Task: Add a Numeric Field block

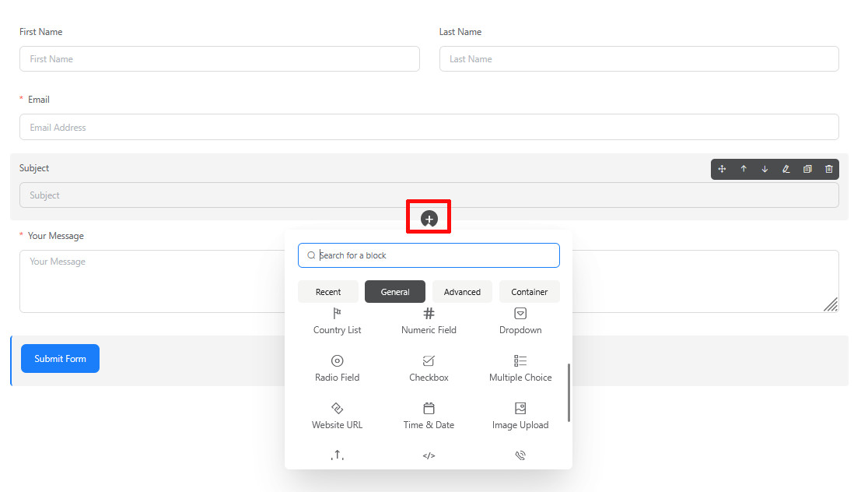Action: tap(429, 322)
